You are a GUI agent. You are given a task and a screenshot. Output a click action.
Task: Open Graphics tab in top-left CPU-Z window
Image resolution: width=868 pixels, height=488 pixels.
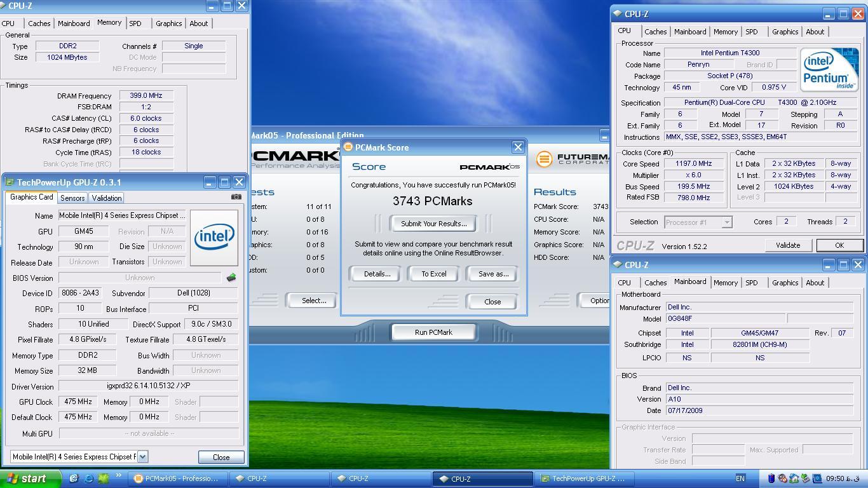pyautogui.click(x=168, y=24)
